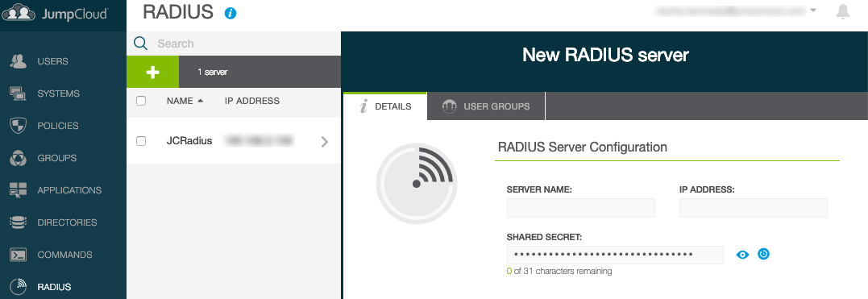Click the RADIUS page heading

178,11
